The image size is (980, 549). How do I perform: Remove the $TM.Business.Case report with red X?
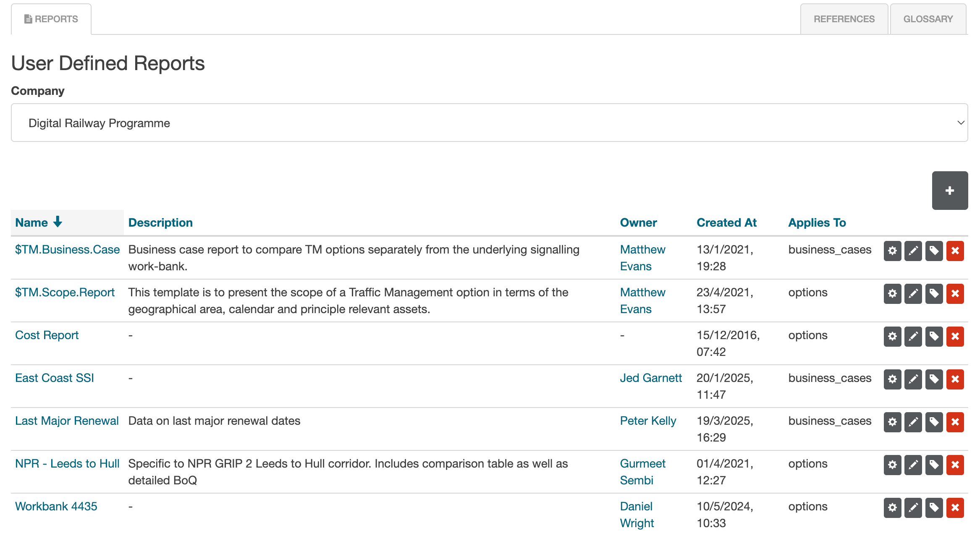pyautogui.click(x=955, y=251)
